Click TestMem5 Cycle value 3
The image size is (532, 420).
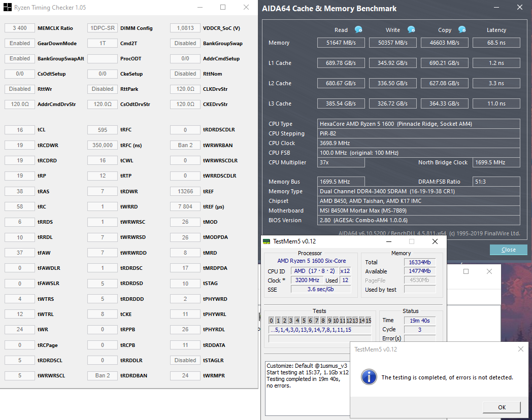(x=420, y=330)
